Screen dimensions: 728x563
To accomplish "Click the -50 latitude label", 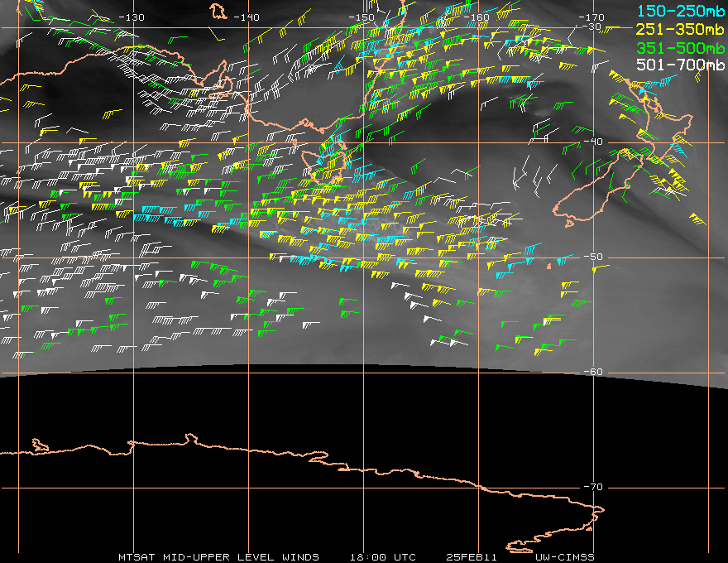I will 592,257.
